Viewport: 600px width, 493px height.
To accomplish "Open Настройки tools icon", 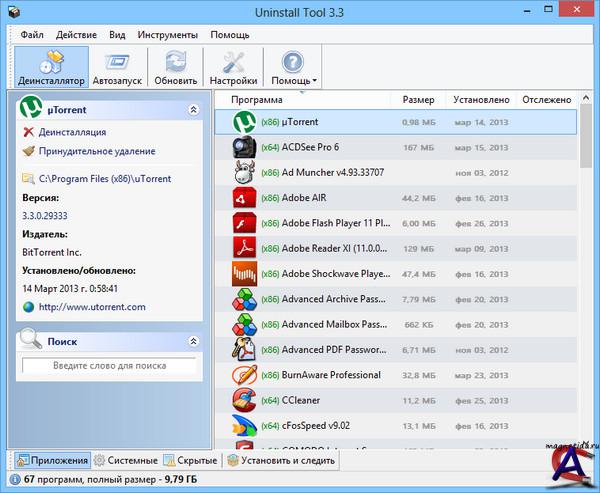I will (x=233, y=67).
